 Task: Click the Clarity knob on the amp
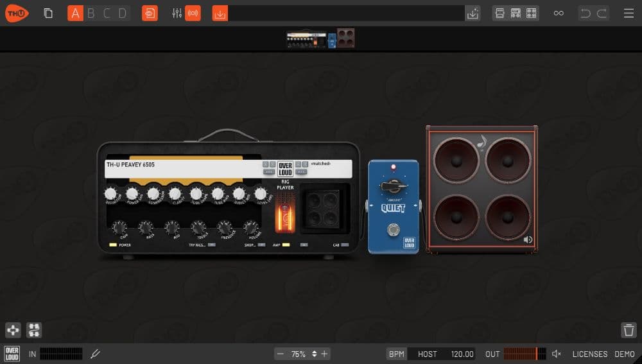click(175, 194)
